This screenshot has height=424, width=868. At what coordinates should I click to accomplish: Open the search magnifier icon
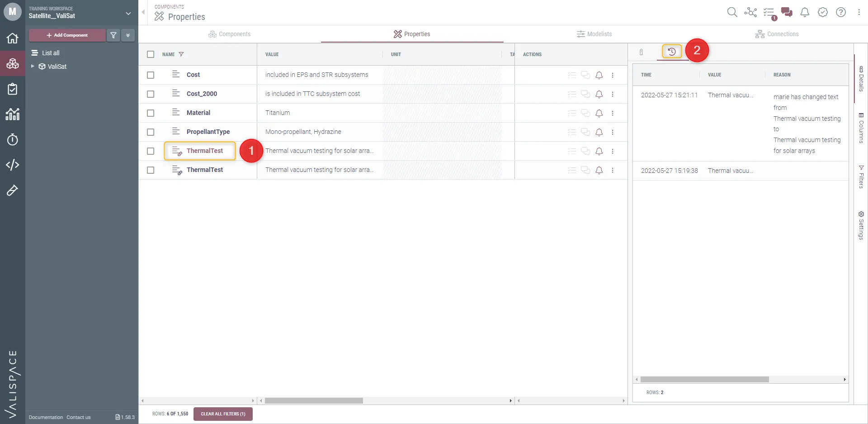pos(732,12)
